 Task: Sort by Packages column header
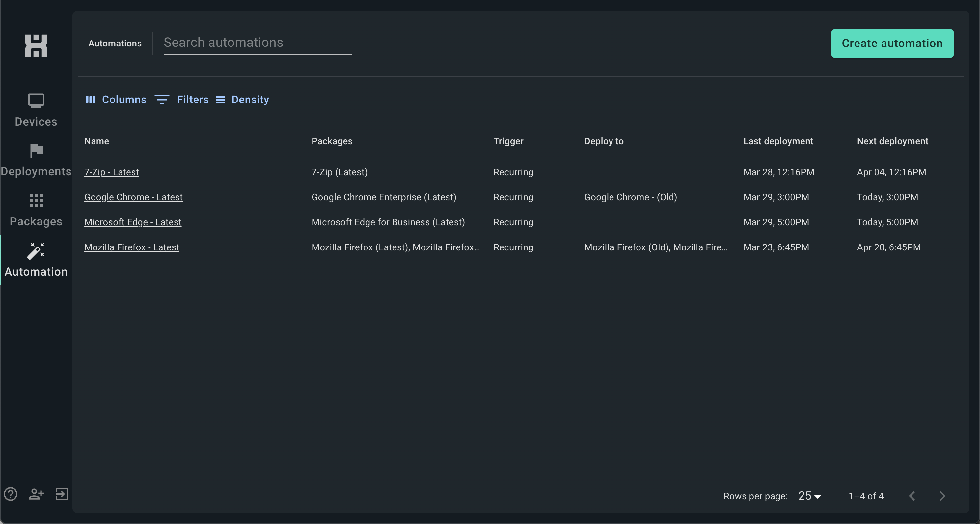[x=332, y=141]
